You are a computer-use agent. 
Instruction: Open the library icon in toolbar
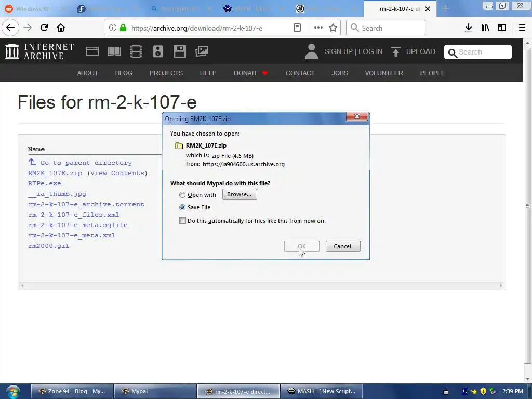(485, 28)
